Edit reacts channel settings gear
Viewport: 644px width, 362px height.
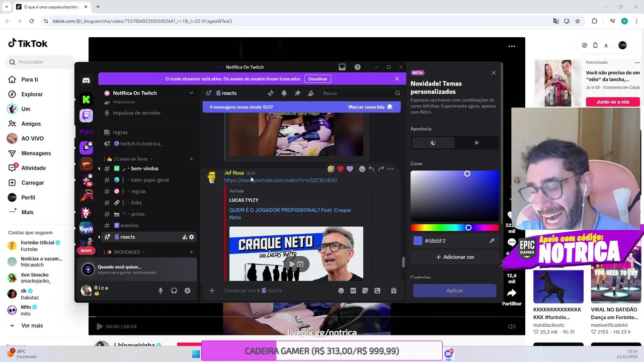(x=191, y=237)
